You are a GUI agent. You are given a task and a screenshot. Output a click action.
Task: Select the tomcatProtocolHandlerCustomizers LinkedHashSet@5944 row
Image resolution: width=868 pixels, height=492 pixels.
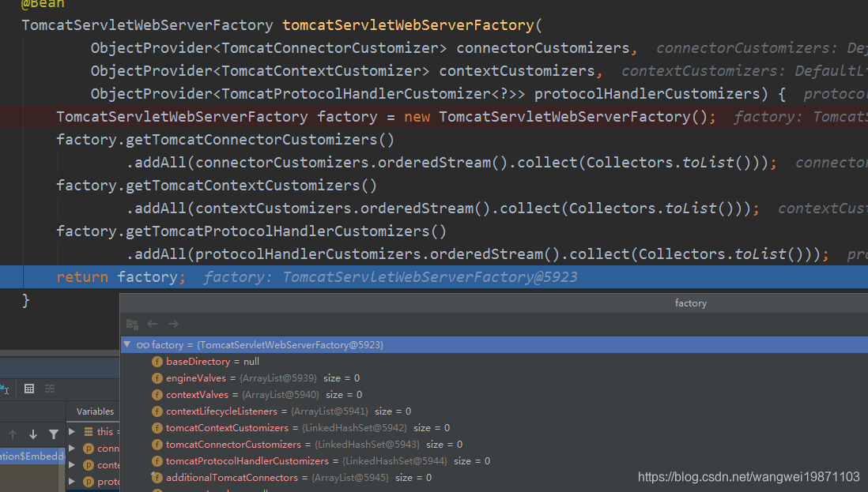(494, 461)
